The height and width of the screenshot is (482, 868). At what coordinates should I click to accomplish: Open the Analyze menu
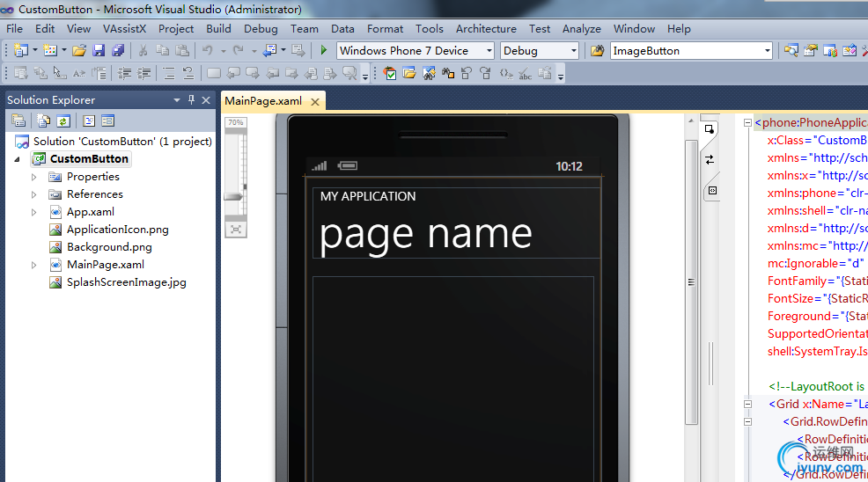click(x=582, y=29)
